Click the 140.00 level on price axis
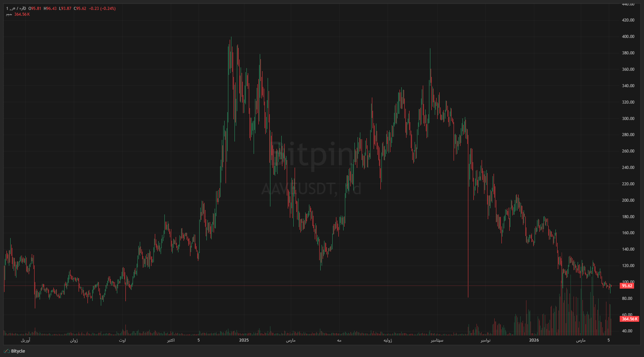The height and width of the screenshot is (357, 644). (x=628, y=249)
